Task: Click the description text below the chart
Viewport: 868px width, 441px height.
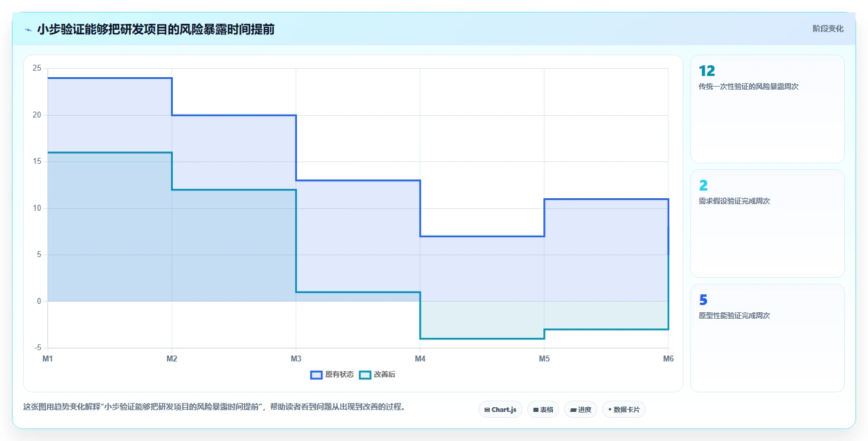Action: [x=214, y=407]
